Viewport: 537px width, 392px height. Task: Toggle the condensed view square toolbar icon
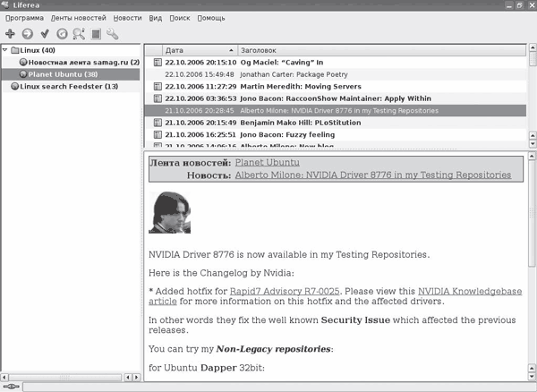click(x=96, y=34)
